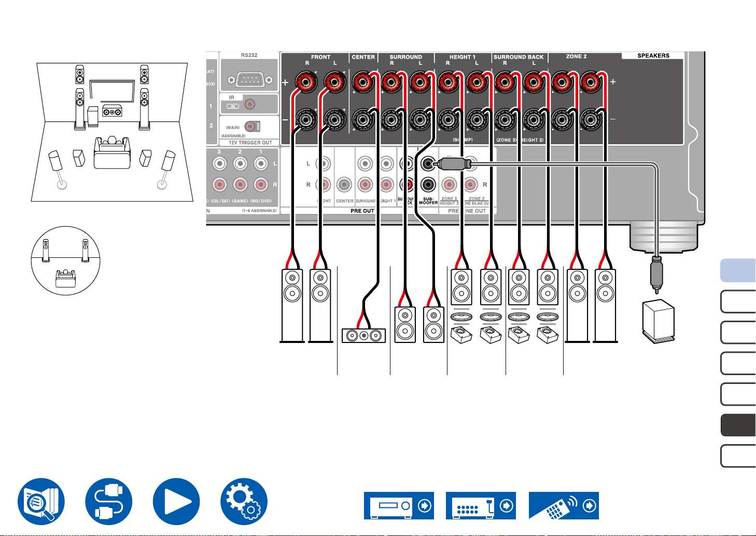Click the subwoofer cube icon
The image size is (756, 536).
coord(659,321)
